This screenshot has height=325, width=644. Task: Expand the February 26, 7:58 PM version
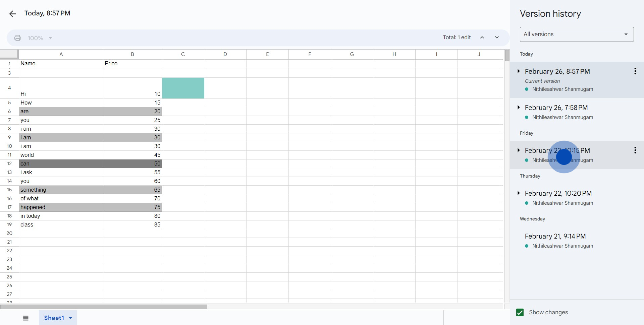click(x=519, y=107)
